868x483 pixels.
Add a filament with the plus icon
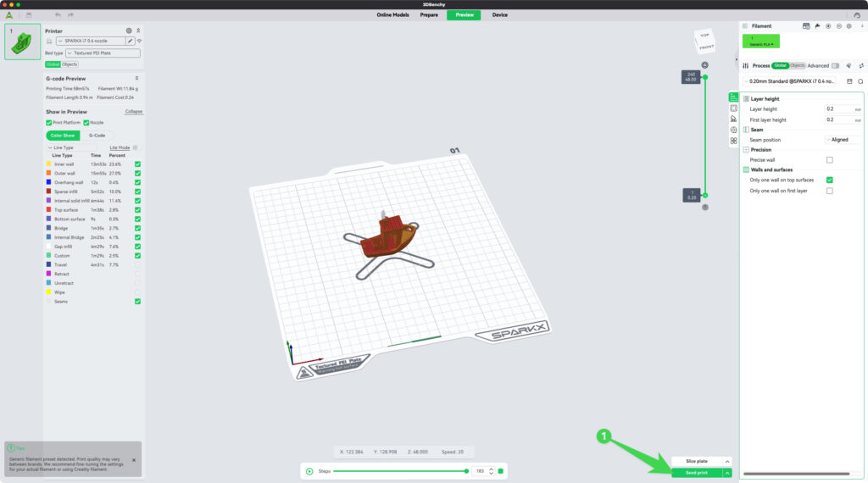(828, 26)
